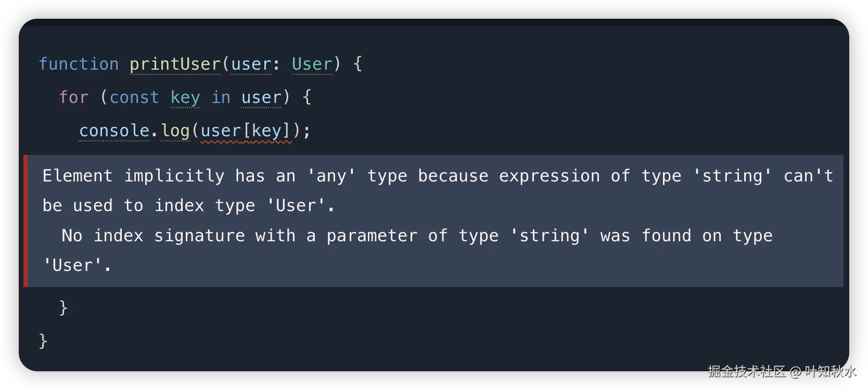Click the word "Element" in the error message
The width and height of the screenshot is (868, 390).
78,176
